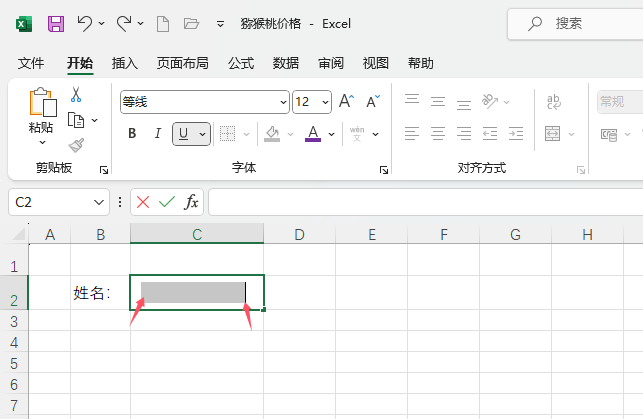
Task: Open font color dropdown arrow
Action: click(331, 134)
